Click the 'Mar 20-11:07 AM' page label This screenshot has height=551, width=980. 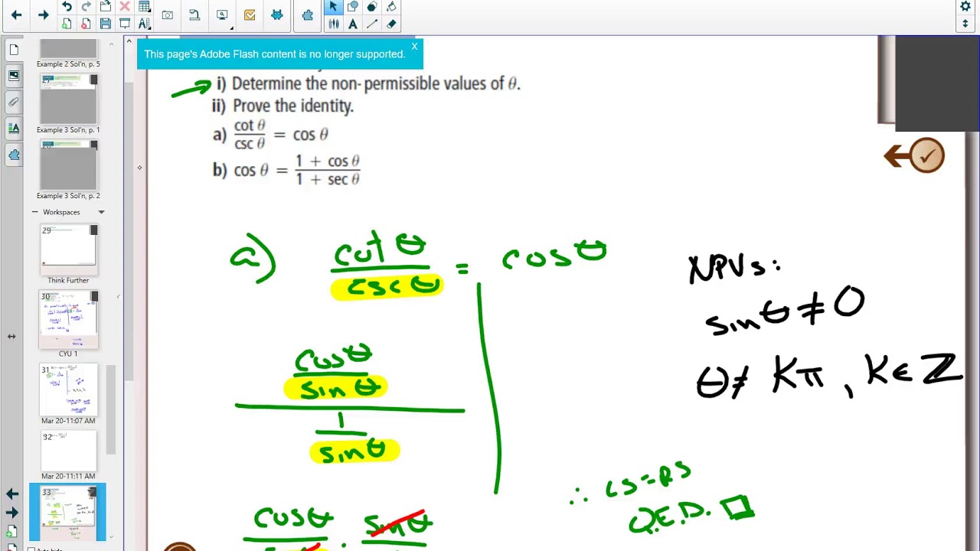pyautogui.click(x=68, y=420)
